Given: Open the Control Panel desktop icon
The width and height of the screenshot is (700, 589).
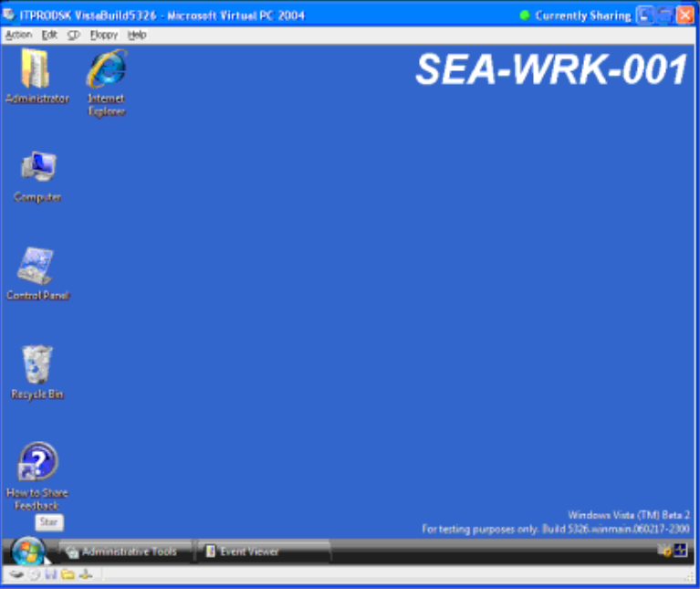Looking at the screenshot, I should (x=38, y=274).
